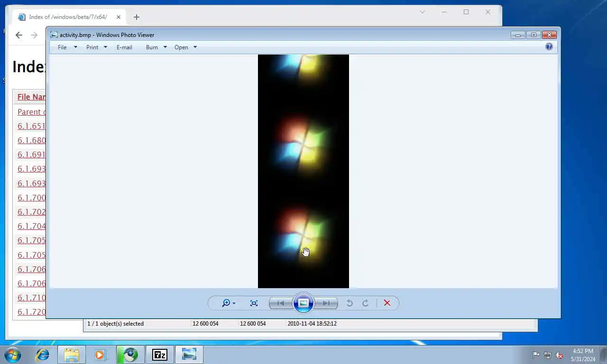607x364 pixels.
Task: Open the browser tab search chevron
Action: click(x=423, y=12)
